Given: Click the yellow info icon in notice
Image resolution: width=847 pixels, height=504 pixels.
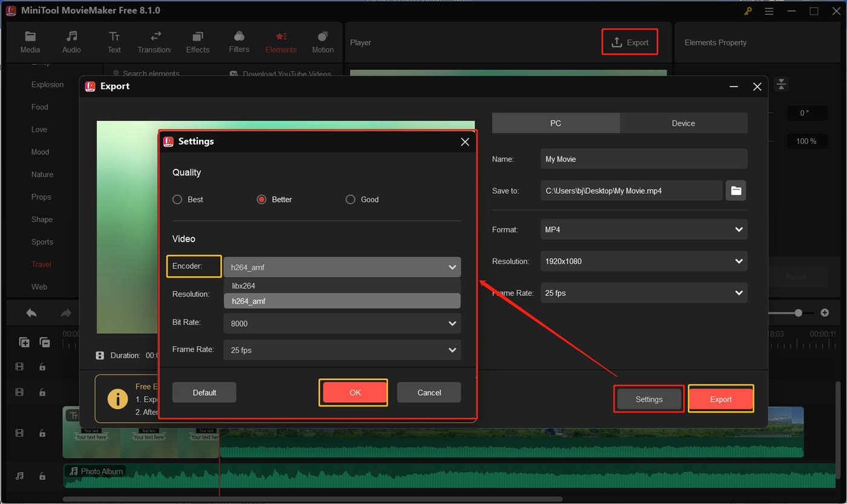Looking at the screenshot, I should click(117, 399).
